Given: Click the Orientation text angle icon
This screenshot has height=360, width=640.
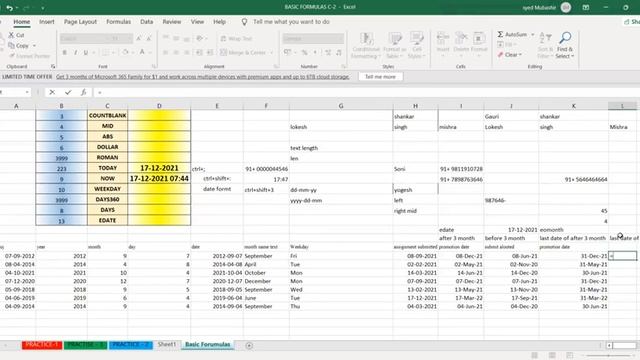Looking at the screenshot, I should coord(200,38).
